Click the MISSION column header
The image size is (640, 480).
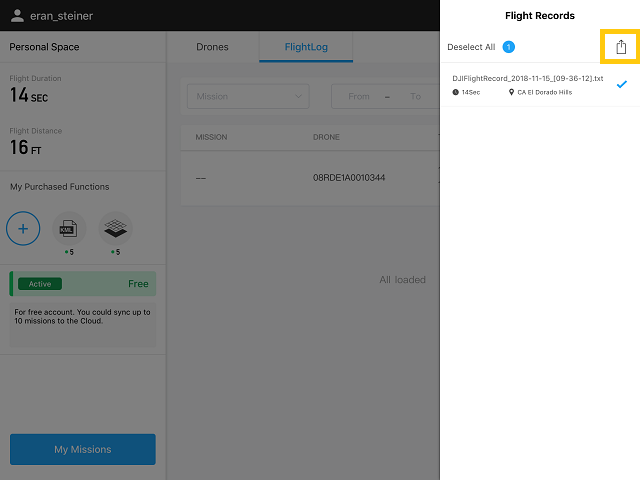pyautogui.click(x=211, y=137)
